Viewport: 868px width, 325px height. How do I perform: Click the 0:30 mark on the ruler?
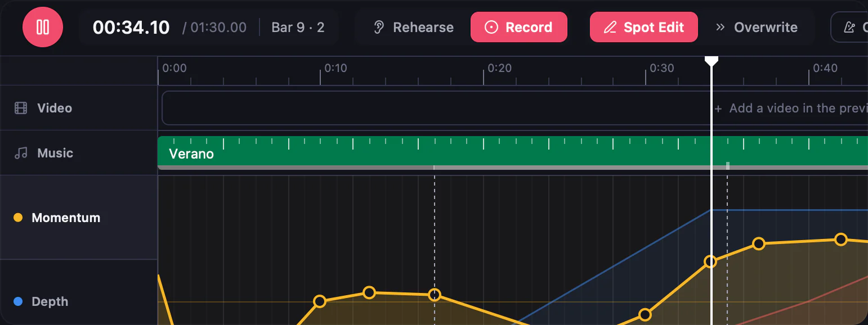click(x=662, y=68)
